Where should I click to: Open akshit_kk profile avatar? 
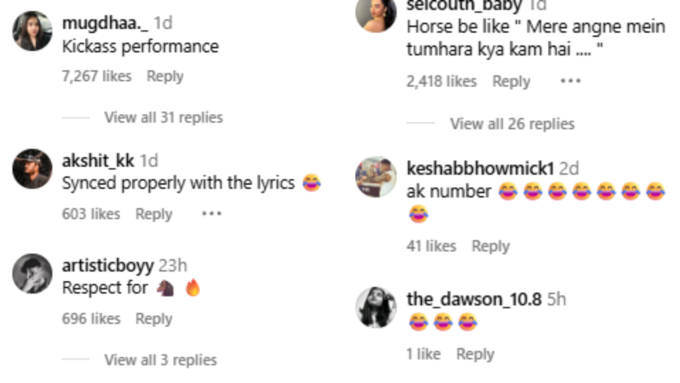32,169
